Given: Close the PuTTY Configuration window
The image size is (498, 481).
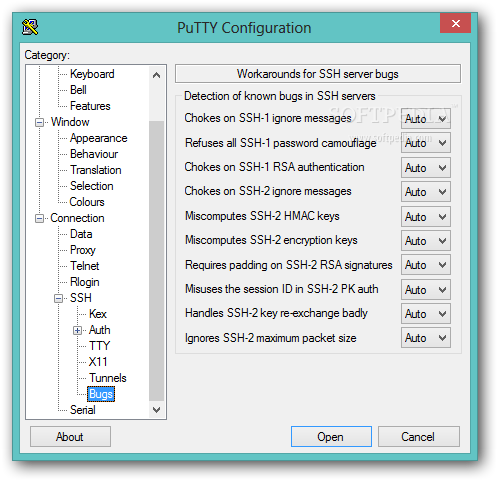Looking at the screenshot, I should click(x=455, y=23).
